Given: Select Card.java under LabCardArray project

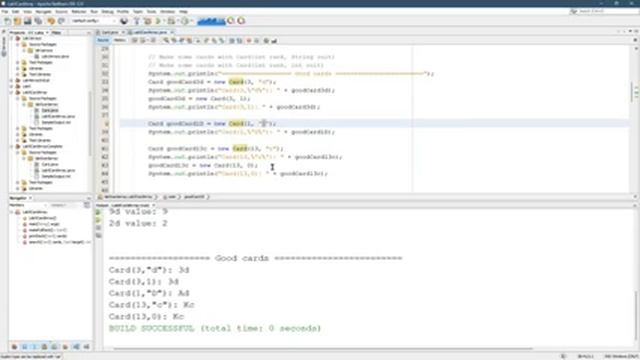Looking at the screenshot, I should click(x=49, y=111).
